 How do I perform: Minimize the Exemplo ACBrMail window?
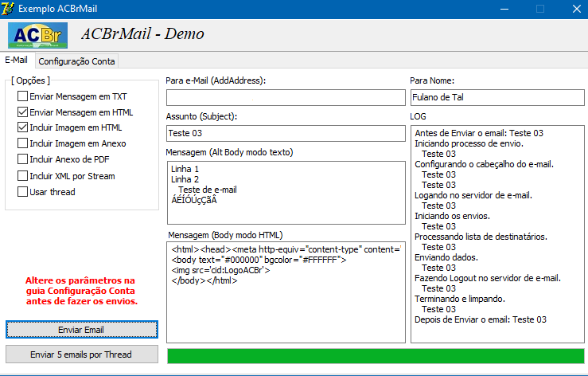pyautogui.click(x=504, y=9)
